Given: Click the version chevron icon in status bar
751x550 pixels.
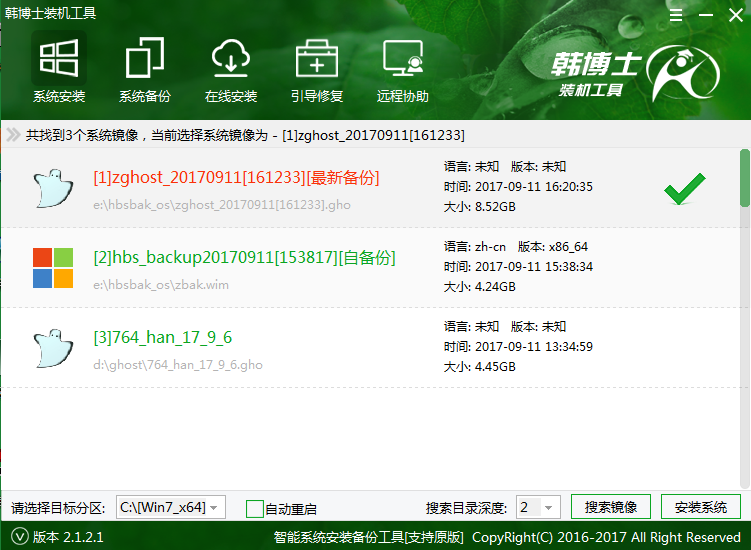Looking at the screenshot, I should [x=19, y=537].
